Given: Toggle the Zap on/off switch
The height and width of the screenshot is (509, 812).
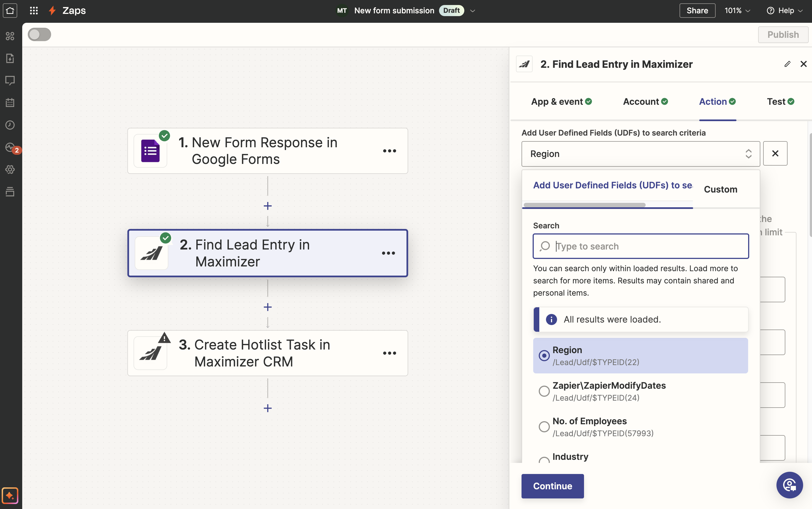Looking at the screenshot, I should (39, 34).
